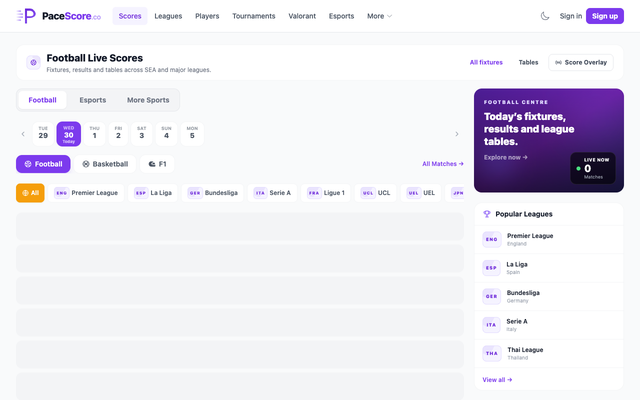Select the orange All leagues filter

30,193
